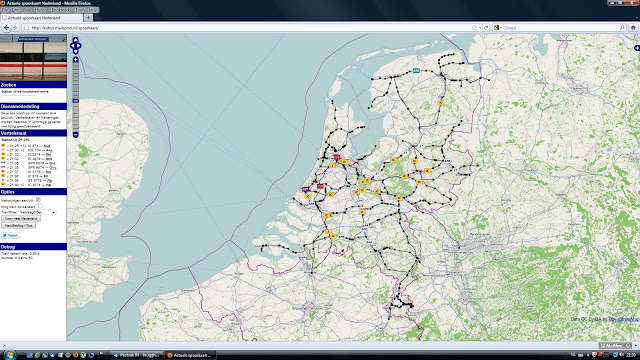Screen dimensions: 640x360
Task: Click the map zoom-out minus button
Action: click(x=76, y=135)
